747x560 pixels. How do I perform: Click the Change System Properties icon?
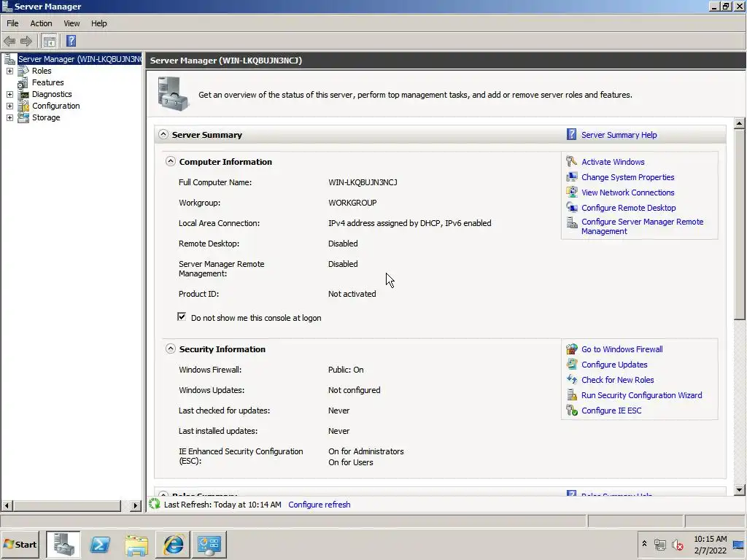tap(572, 177)
